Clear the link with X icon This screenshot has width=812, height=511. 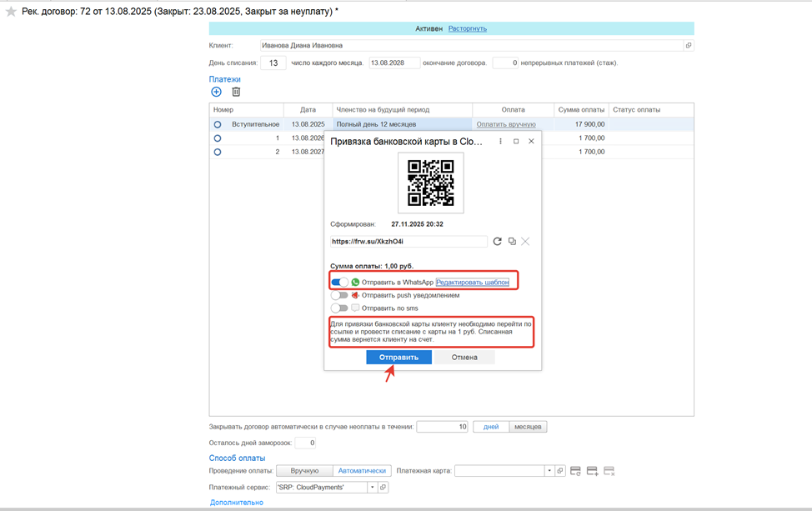pos(525,241)
